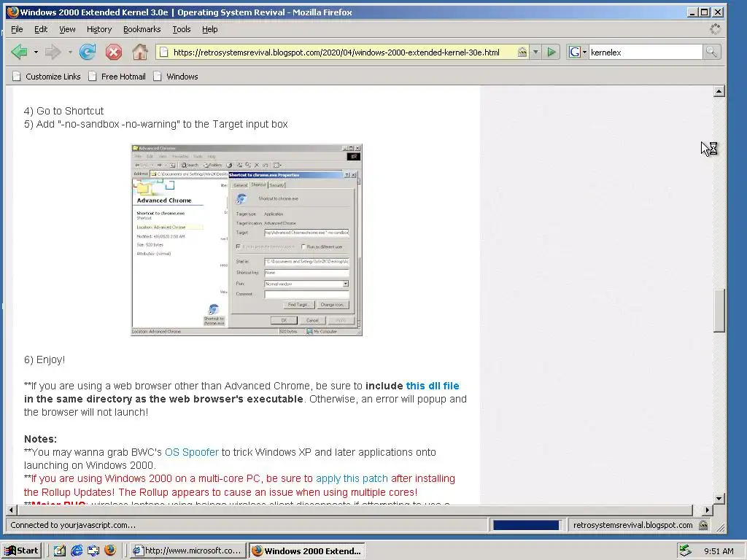Launch the notepad quick launch icon
747x560 pixels.
click(x=59, y=551)
